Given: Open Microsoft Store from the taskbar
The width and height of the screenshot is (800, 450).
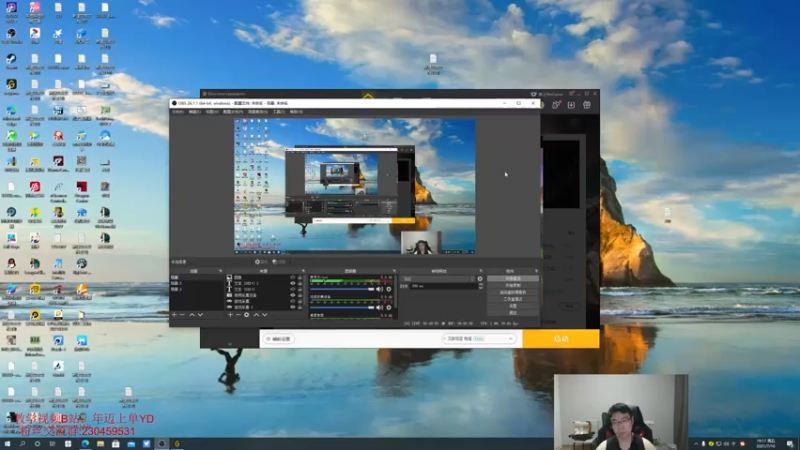Looking at the screenshot, I should tap(115, 444).
